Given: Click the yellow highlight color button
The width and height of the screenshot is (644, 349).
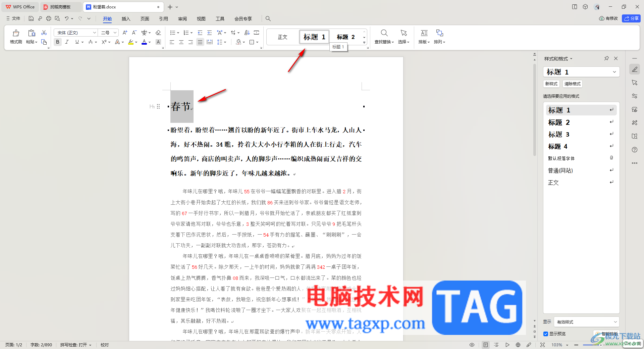Looking at the screenshot, I should (131, 42).
